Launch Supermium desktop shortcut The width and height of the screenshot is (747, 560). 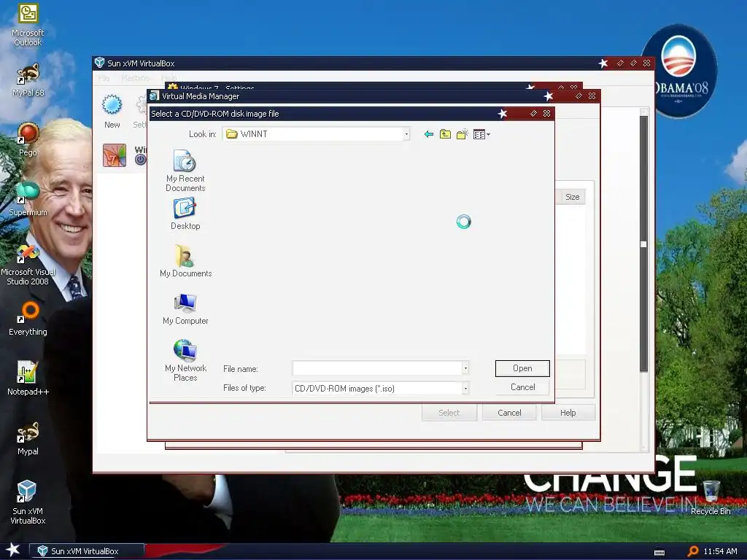click(x=28, y=199)
